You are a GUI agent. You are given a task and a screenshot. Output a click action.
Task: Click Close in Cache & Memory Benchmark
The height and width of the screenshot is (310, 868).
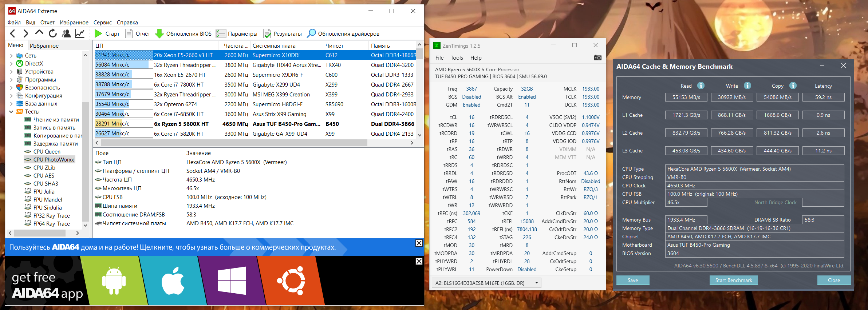pyautogui.click(x=834, y=280)
